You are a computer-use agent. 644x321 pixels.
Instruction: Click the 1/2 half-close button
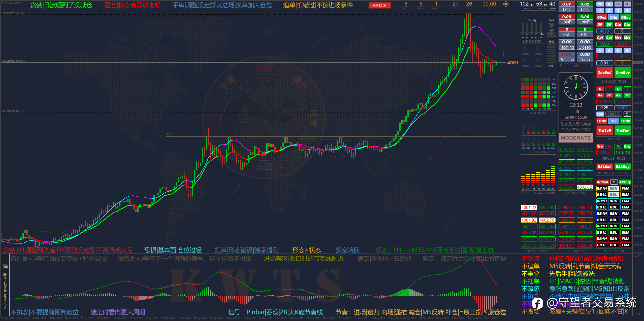[x=614, y=121]
